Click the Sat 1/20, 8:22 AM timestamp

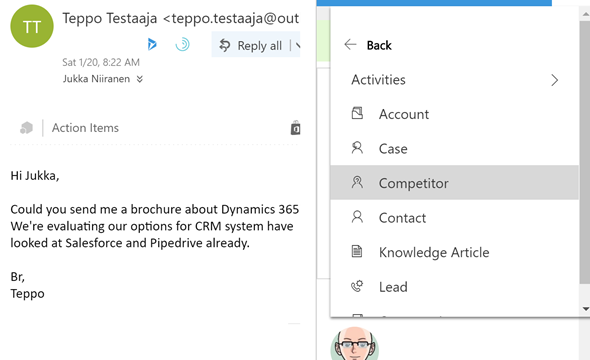(x=101, y=62)
